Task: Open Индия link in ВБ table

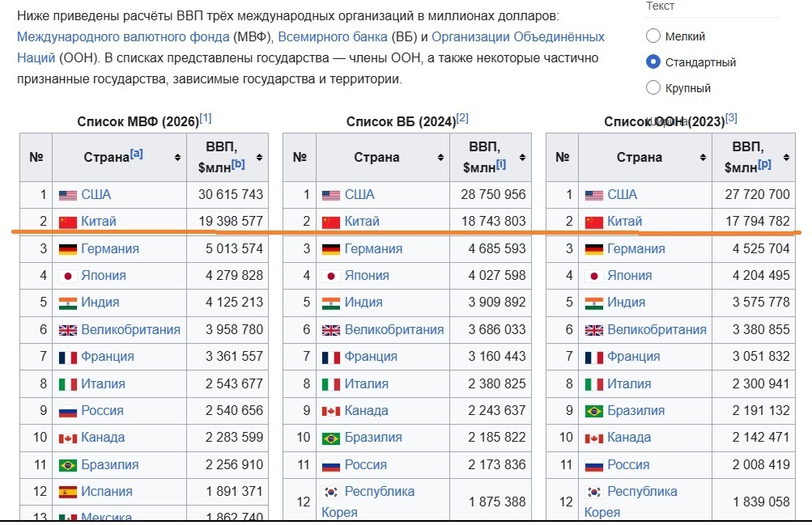Action: (363, 302)
